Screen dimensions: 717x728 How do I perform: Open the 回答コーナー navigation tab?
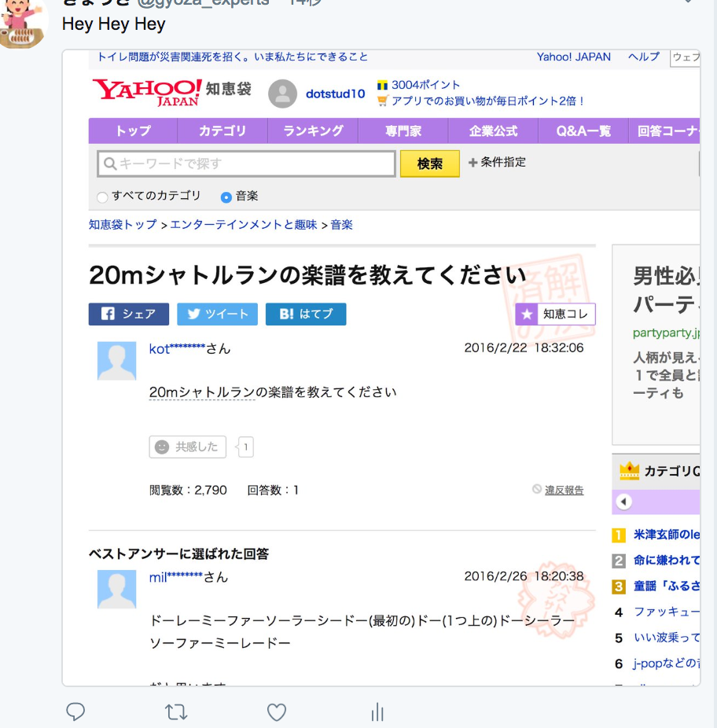pyautogui.click(x=664, y=131)
